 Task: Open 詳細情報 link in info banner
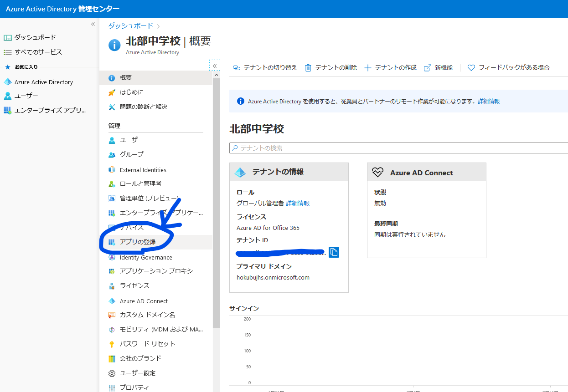(x=489, y=102)
